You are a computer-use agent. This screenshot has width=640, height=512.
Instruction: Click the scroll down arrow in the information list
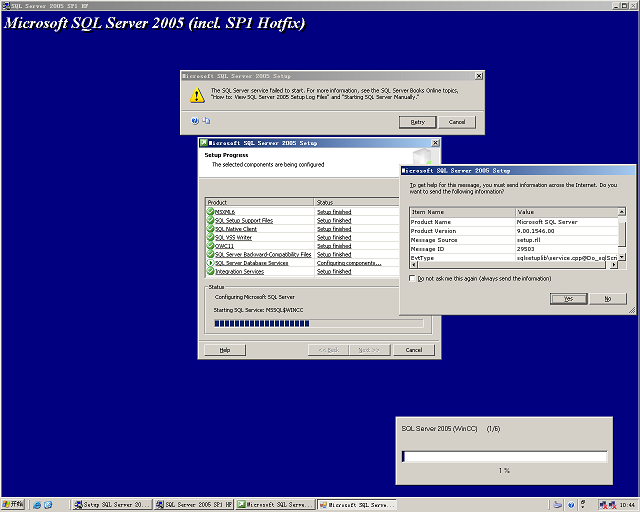(x=622, y=257)
